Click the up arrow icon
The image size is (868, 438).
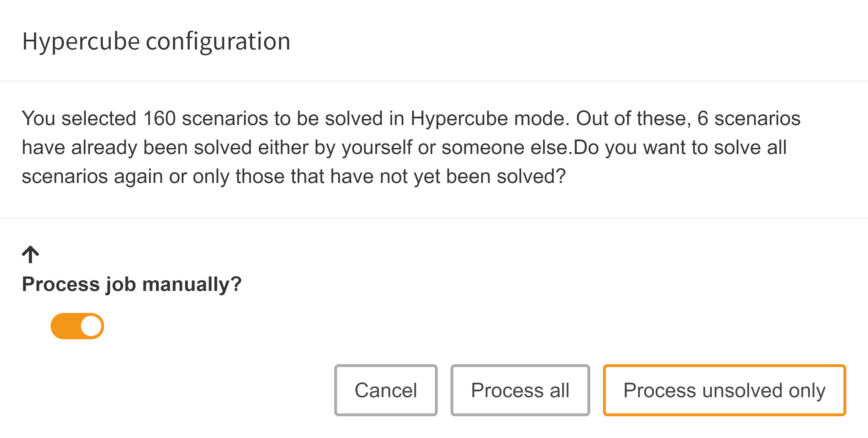30,254
